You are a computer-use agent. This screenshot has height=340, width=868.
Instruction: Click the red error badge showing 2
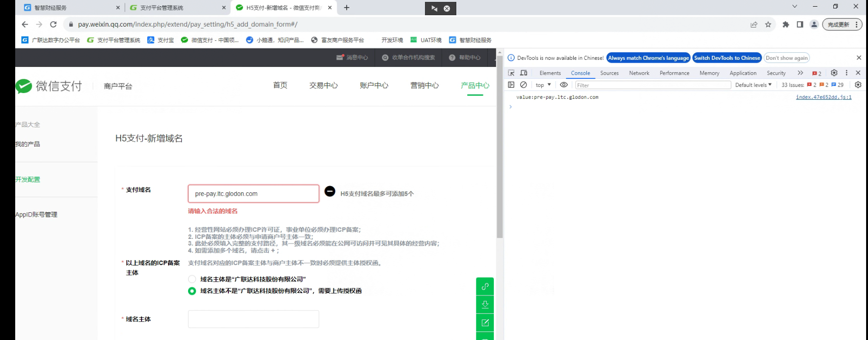pos(817,73)
